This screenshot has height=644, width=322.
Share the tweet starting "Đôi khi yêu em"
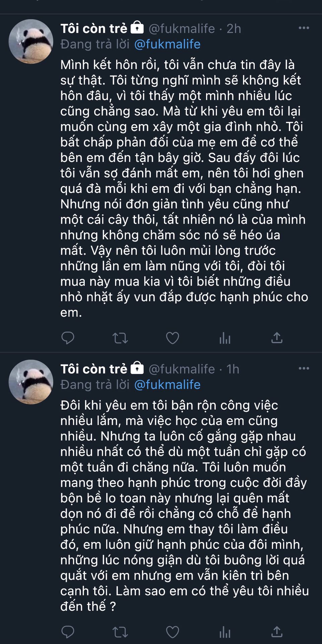[277, 632]
